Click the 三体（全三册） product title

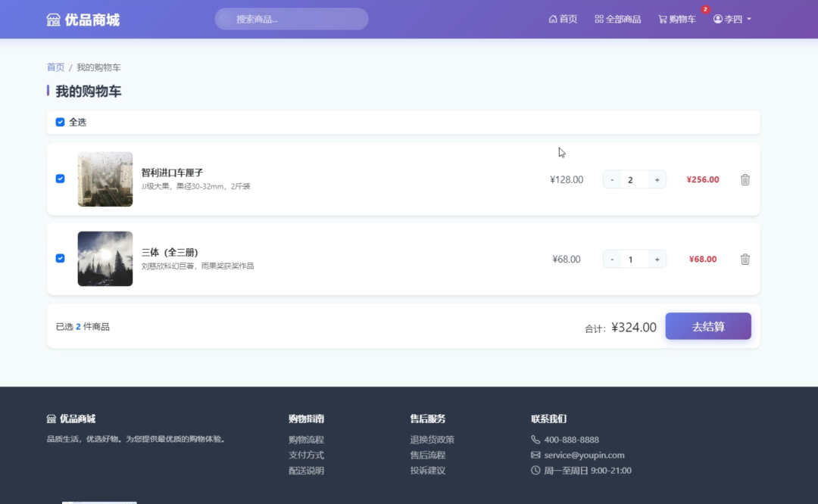click(x=170, y=252)
